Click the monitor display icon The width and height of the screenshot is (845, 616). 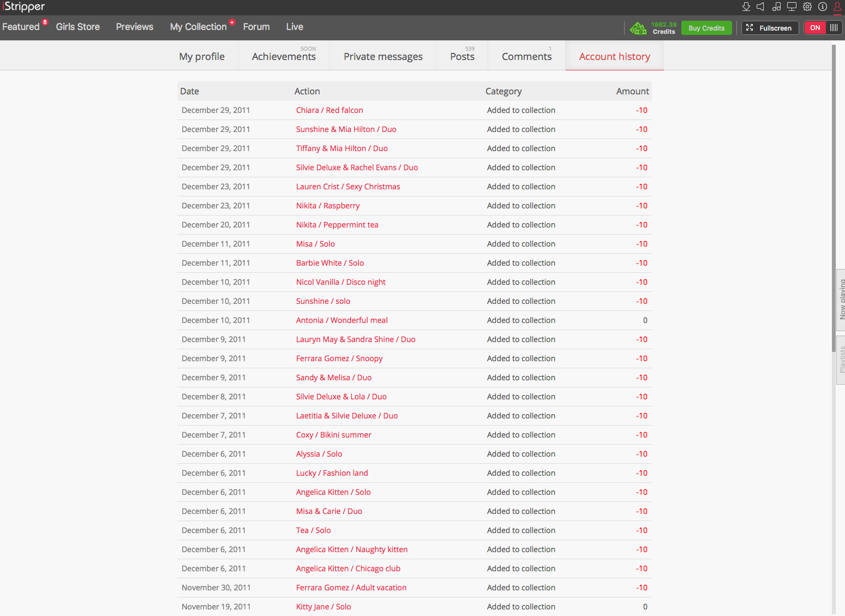(792, 7)
